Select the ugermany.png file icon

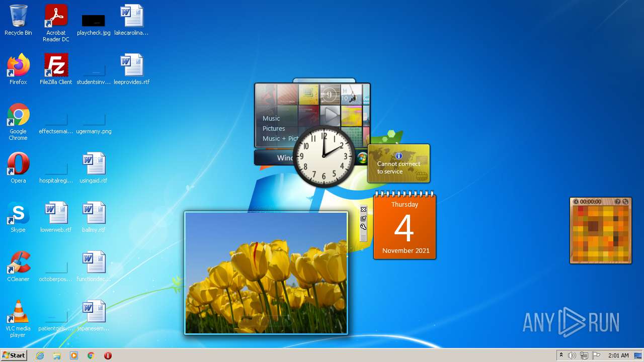tap(94, 122)
